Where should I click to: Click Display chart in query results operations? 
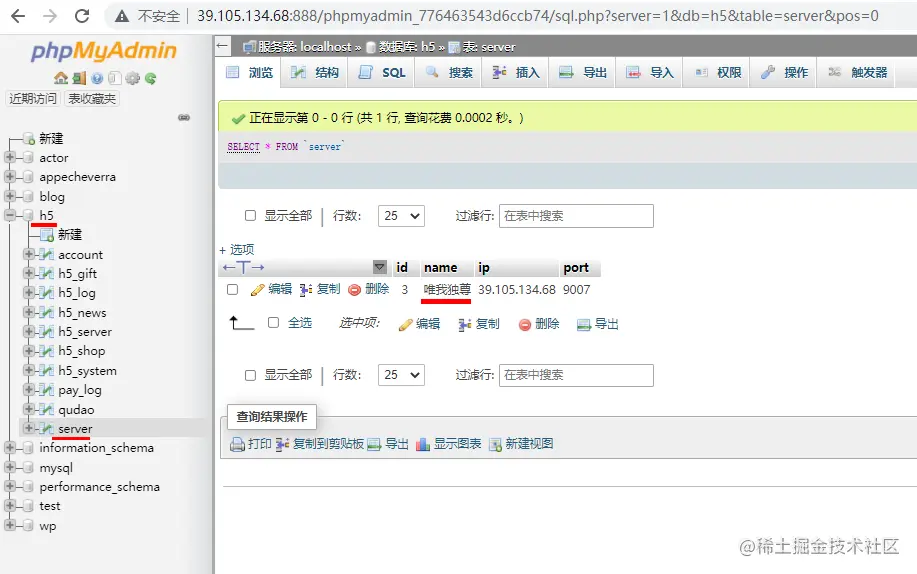(449, 444)
